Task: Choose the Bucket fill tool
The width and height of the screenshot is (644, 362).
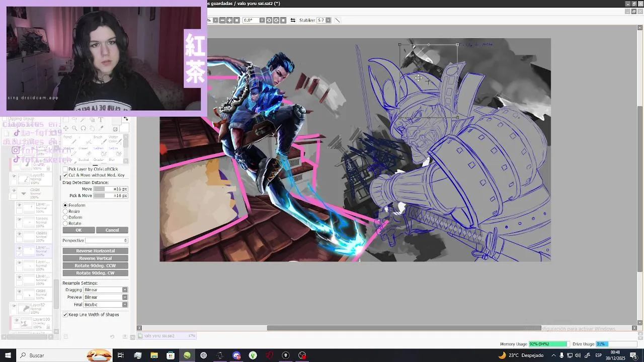Action: [84, 160]
